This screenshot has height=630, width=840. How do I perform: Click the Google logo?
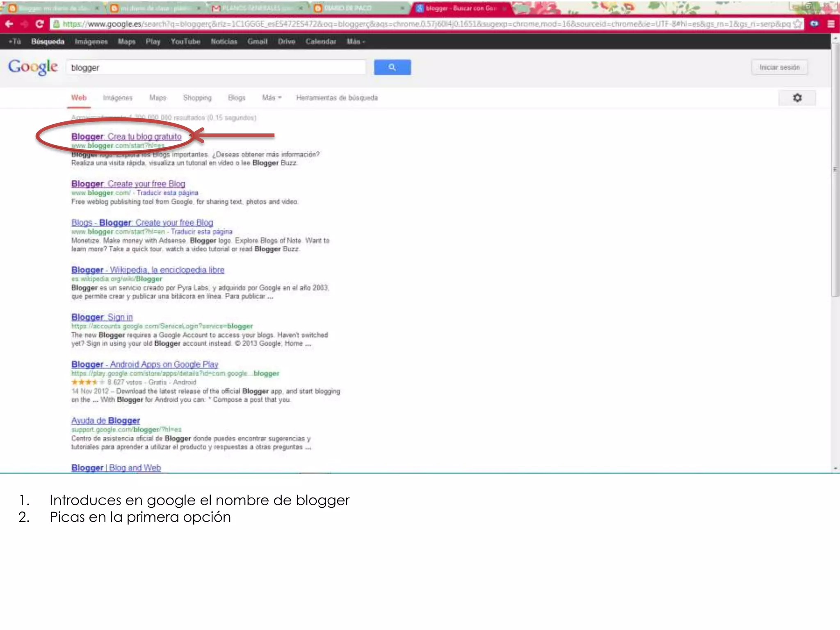click(x=33, y=67)
